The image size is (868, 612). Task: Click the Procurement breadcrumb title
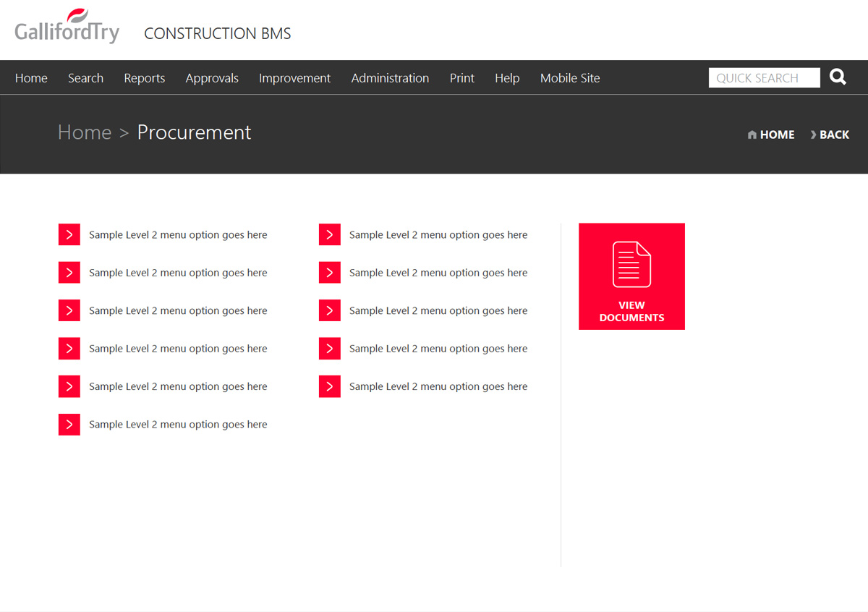194,132
